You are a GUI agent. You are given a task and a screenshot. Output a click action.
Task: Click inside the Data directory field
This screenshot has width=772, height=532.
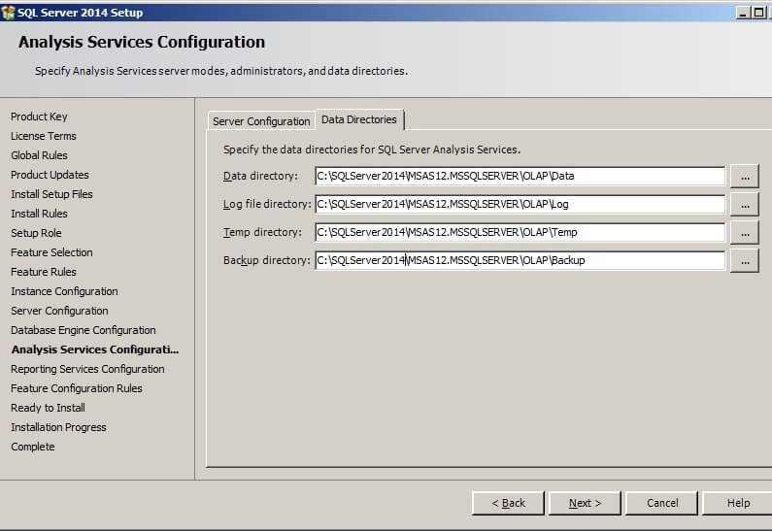(x=520, y=177)
